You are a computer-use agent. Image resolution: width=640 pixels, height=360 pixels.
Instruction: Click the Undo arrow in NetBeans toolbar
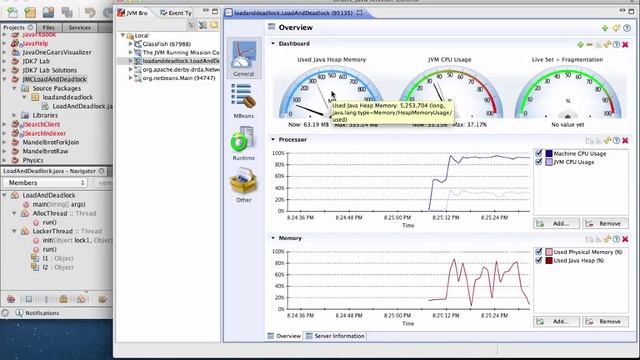point(89,13)
